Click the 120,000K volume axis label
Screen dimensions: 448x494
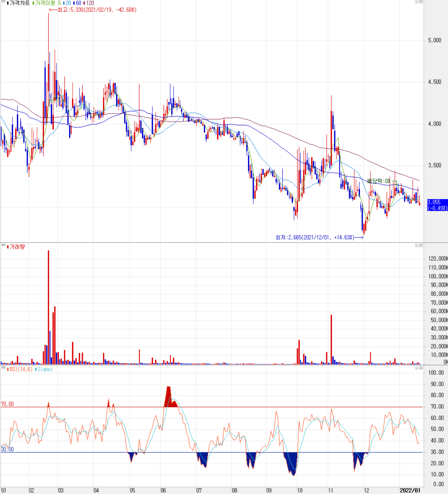click(x=438, y=259)
